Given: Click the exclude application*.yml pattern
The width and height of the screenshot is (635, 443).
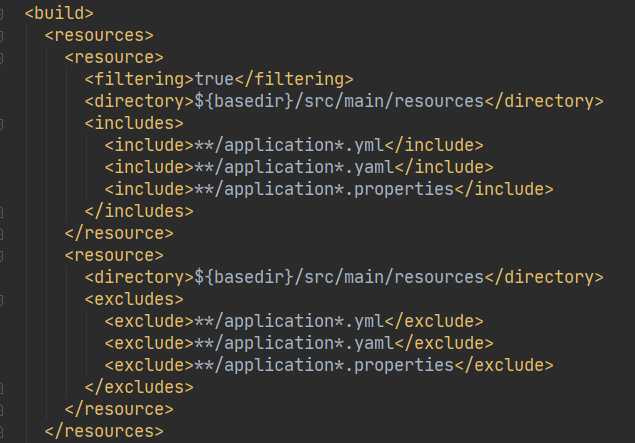Looking at the screenshot, I should click(x=289, y=322).
